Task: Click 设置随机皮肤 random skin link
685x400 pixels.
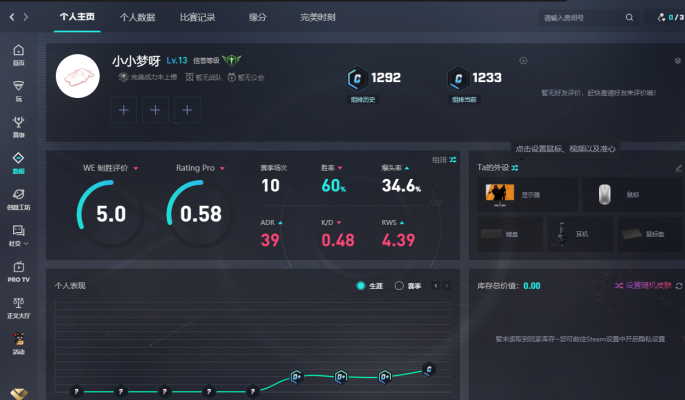Action: click(649, 285)
